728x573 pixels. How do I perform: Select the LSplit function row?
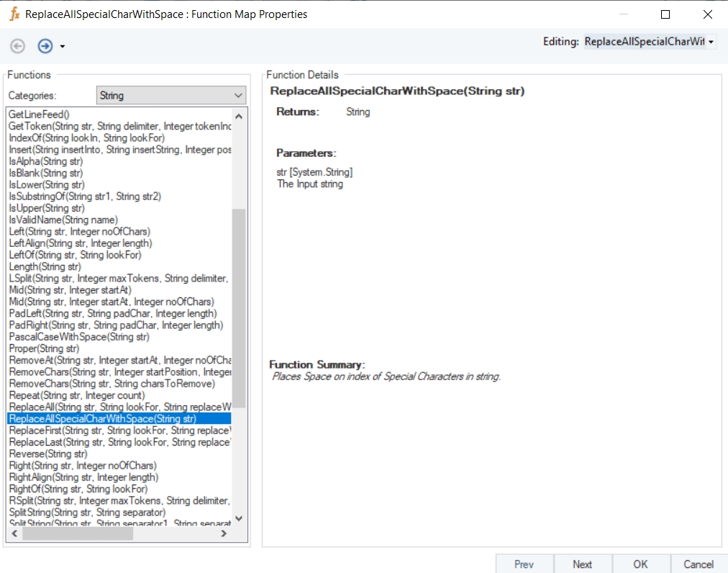tap(119, 279)
